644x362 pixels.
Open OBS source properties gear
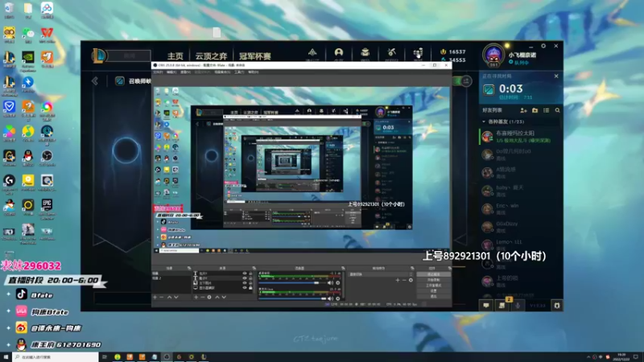coord(209,297)
